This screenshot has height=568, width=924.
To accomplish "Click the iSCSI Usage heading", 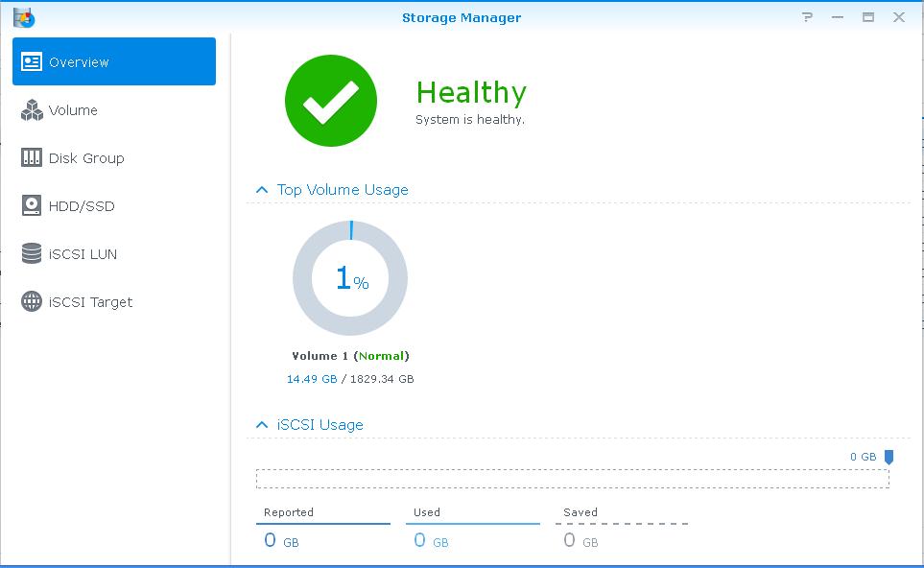I will tap(320, 425).
